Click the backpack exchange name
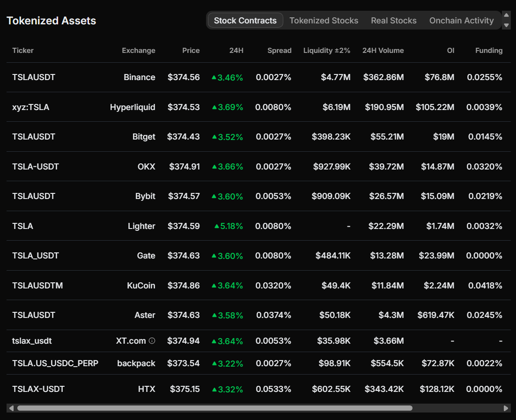This screenshot has width=516, height=420. pyautogui.click(x=136, y=363)
